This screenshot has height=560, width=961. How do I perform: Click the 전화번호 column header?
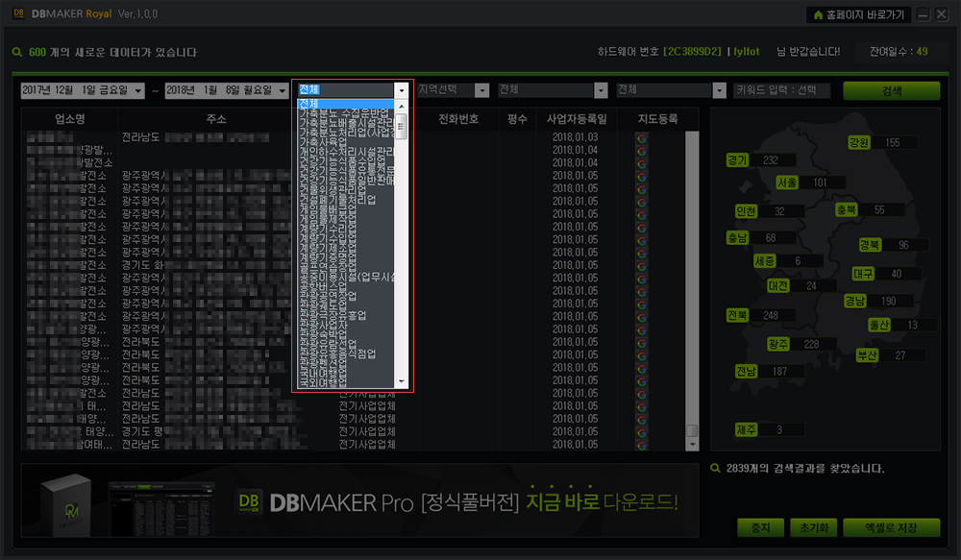[x=457, y=119]
